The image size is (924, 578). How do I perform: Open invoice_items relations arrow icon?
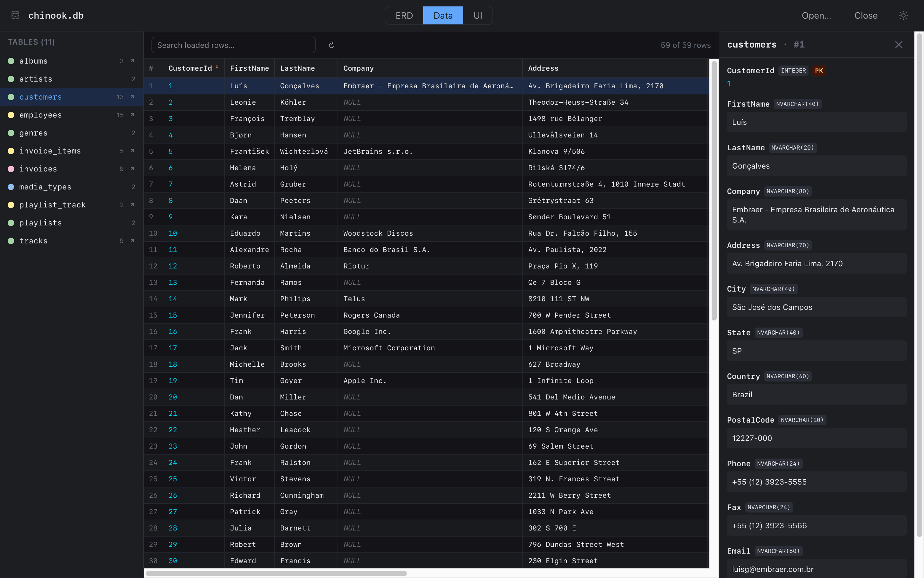(133, 151)
